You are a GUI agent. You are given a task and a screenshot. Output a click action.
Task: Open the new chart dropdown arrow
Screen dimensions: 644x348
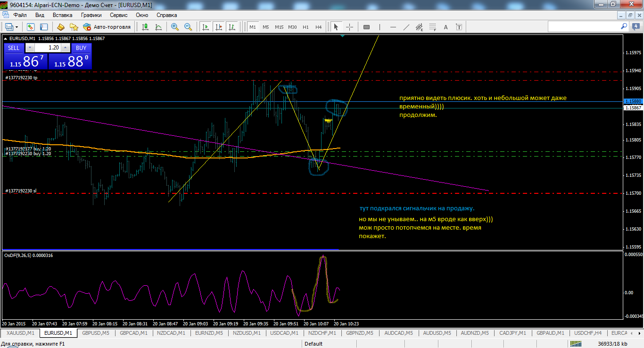pyautogui.click(x=17, y=27)
